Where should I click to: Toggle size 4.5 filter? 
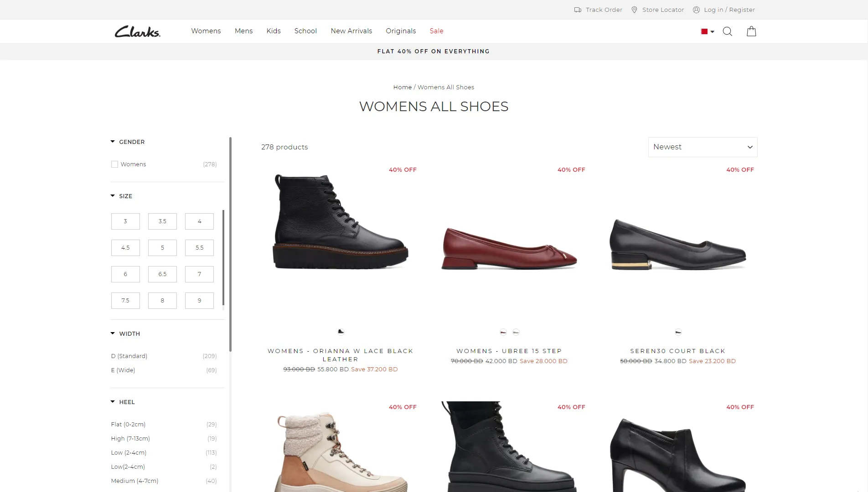pyautogui.click(x=125, y=248)
